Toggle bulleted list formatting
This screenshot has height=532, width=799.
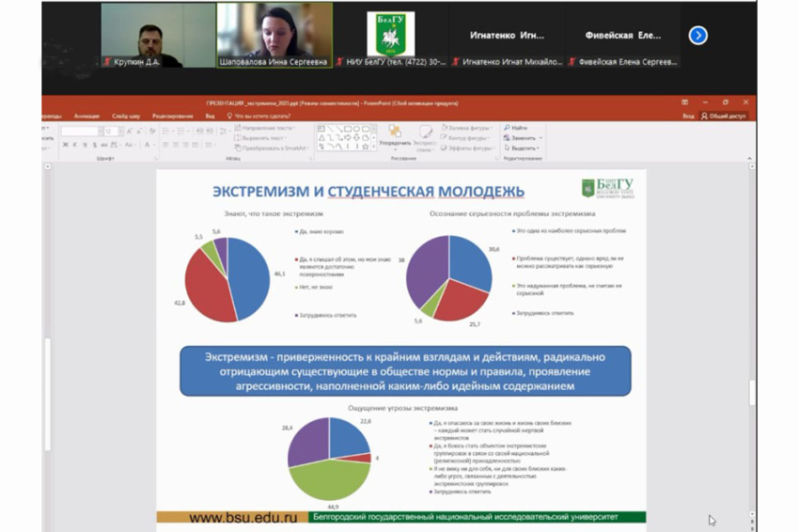pos(164,131)
